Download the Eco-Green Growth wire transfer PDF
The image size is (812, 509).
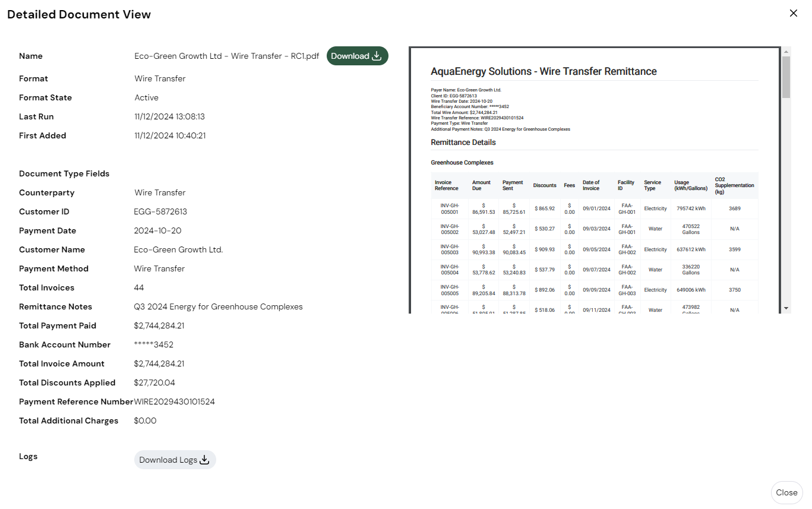coord(357,56)
